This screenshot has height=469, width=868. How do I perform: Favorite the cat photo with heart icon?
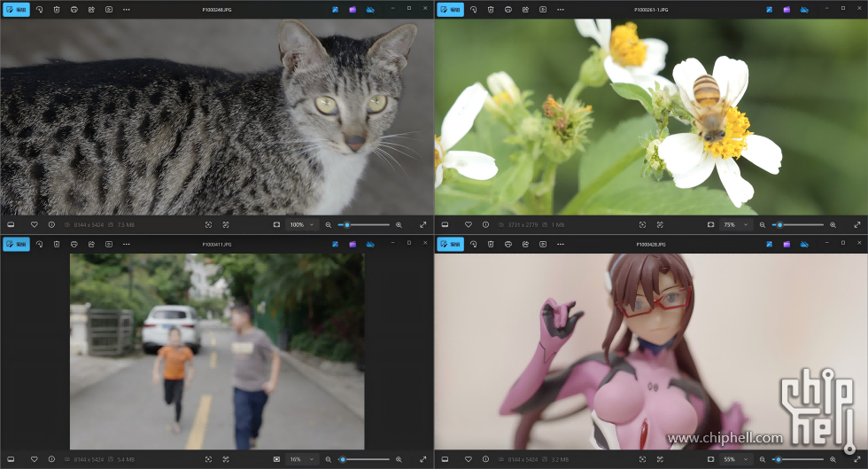point(35,225)
